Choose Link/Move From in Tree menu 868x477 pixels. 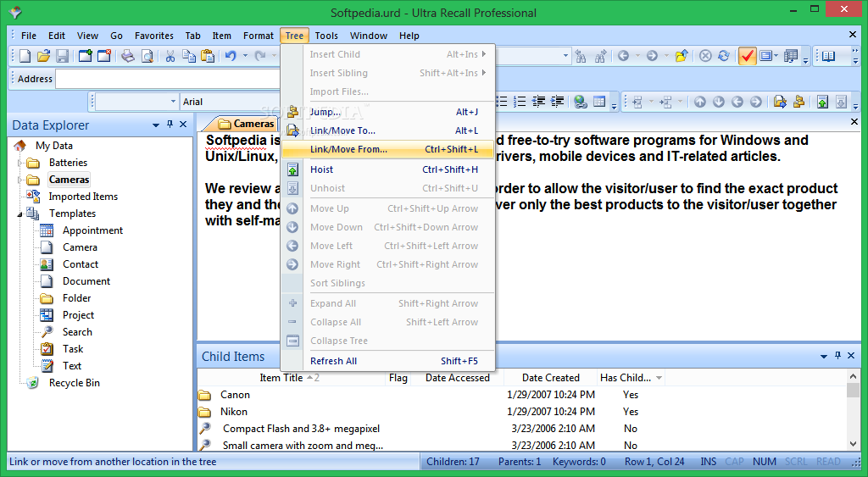tap(388, 149)
